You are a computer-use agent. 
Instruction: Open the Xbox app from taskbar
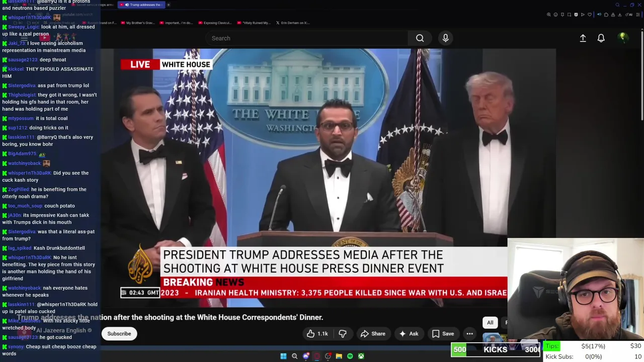pyautogui.click(x=361, y=356)
